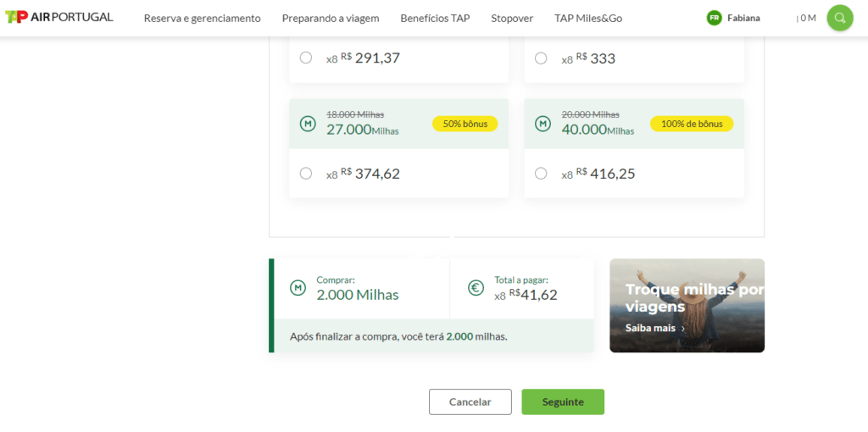Click miles icon in 27.000 Milhas card

click(307, 124)
